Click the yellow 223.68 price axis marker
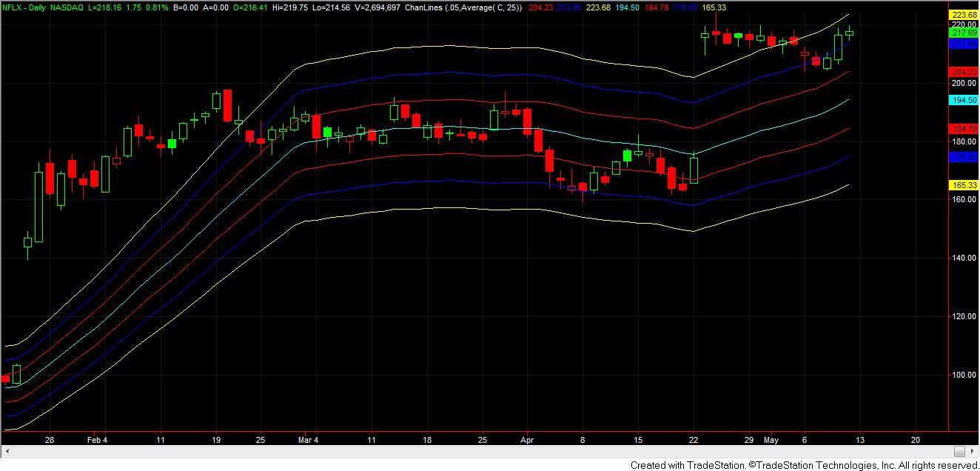The height and width of the screenshot is (471, 980). pyautogui.click(x=963, y=15)
